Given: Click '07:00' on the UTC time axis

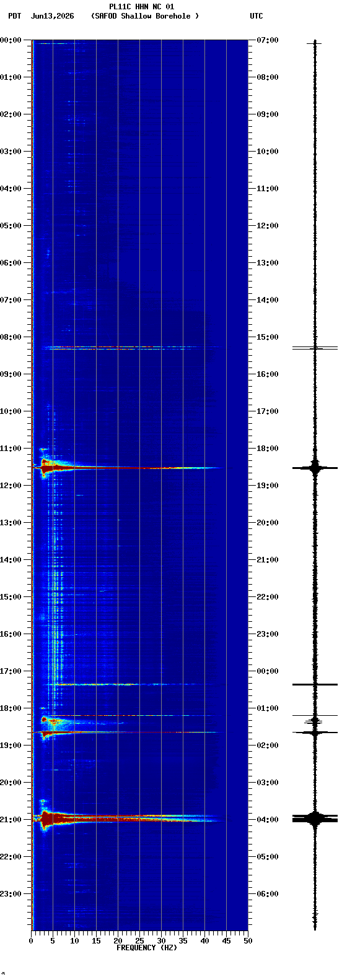Looking at the screenshot, I should tap(268, 40).
